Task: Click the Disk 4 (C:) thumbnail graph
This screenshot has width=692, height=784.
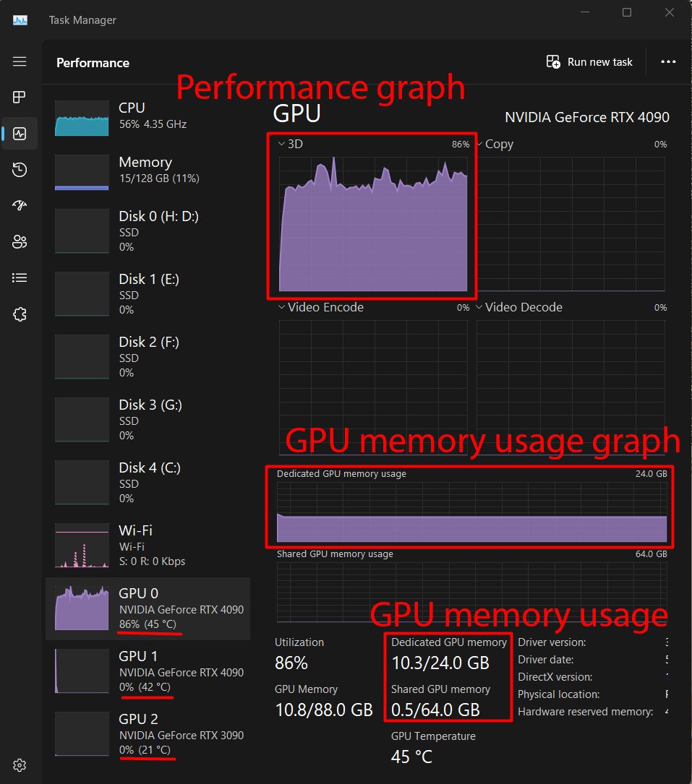Action: click(82, 482)
